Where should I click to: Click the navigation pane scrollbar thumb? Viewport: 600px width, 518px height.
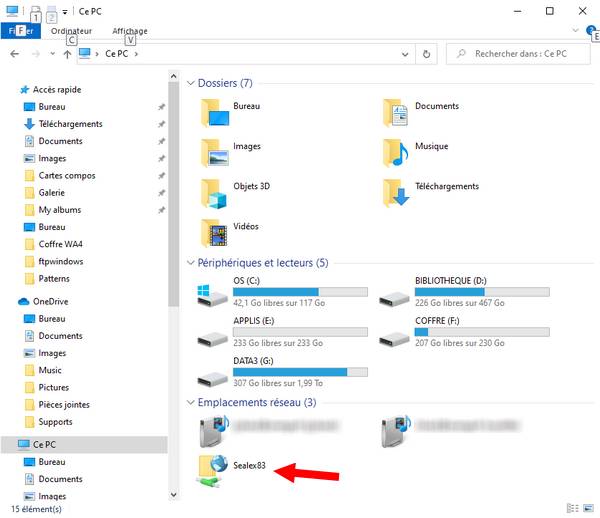(x=173, y=194)
